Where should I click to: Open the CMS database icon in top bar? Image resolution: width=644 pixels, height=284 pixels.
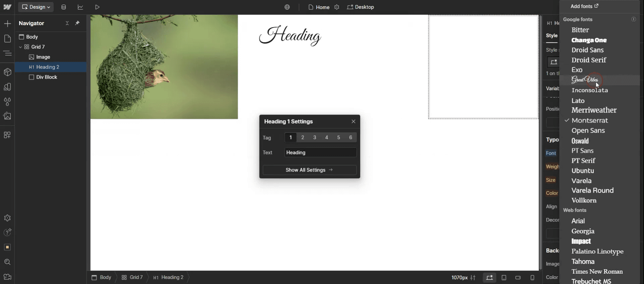[64, 7]
